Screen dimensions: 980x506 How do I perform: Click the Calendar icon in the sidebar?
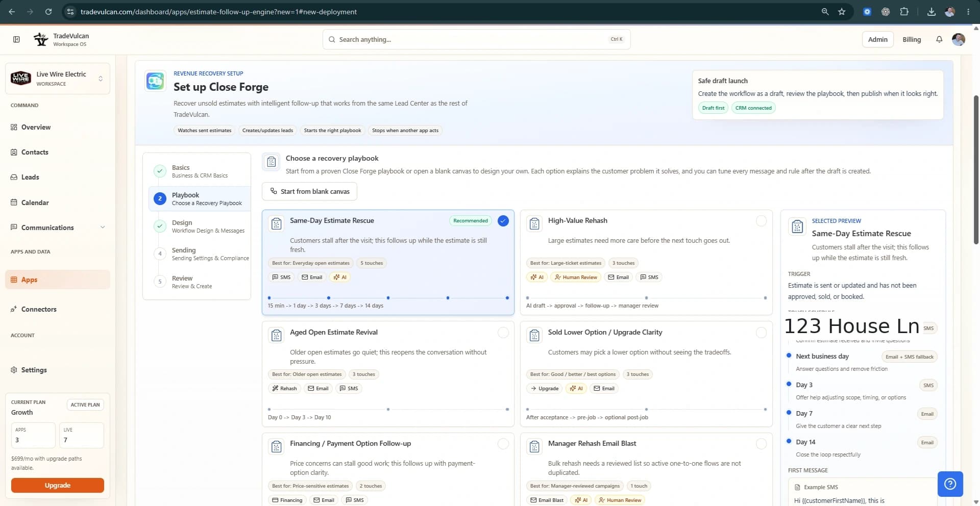tap(14, 203)
